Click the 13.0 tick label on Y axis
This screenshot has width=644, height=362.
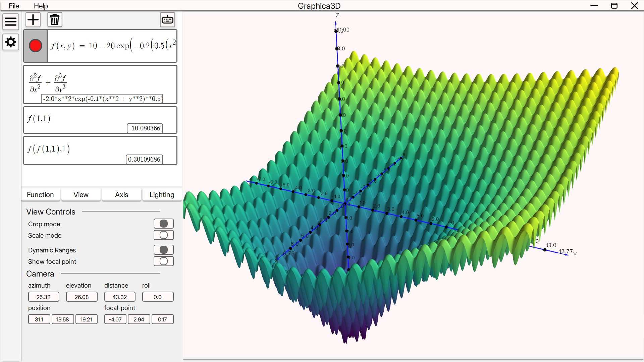(551, 245)
